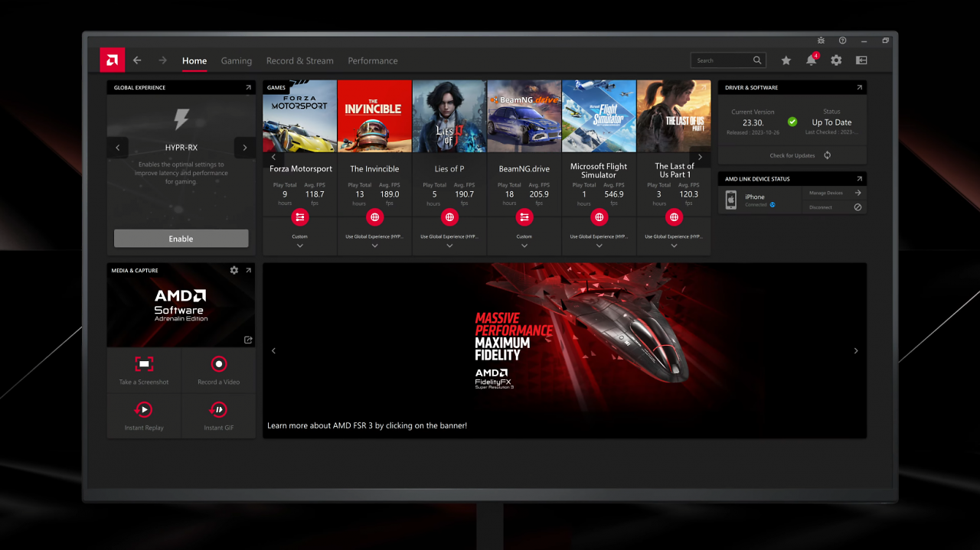Show previous games with left chevron
980x550 pixels.
tap(273, 157)
